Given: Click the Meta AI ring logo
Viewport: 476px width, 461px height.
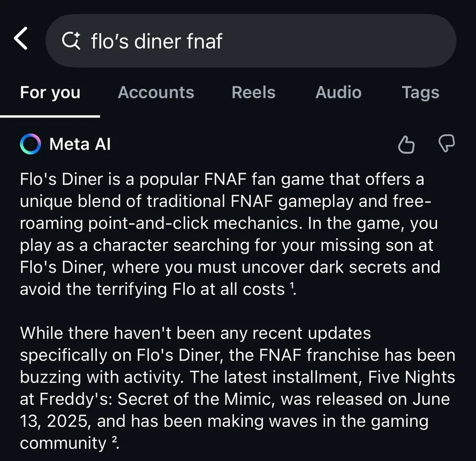Looking at the screenshot, I should 30,144.
